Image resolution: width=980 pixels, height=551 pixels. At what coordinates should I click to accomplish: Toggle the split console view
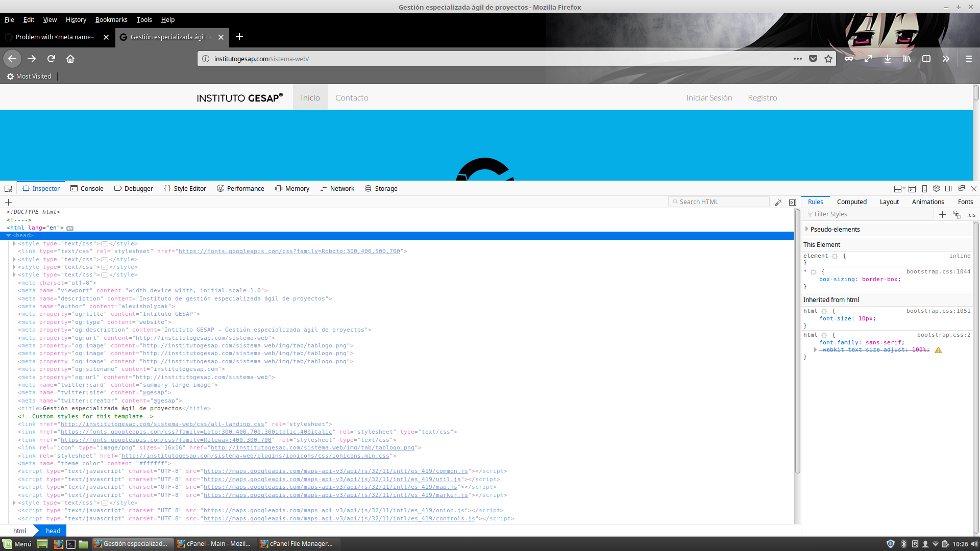tap(913, 188)
